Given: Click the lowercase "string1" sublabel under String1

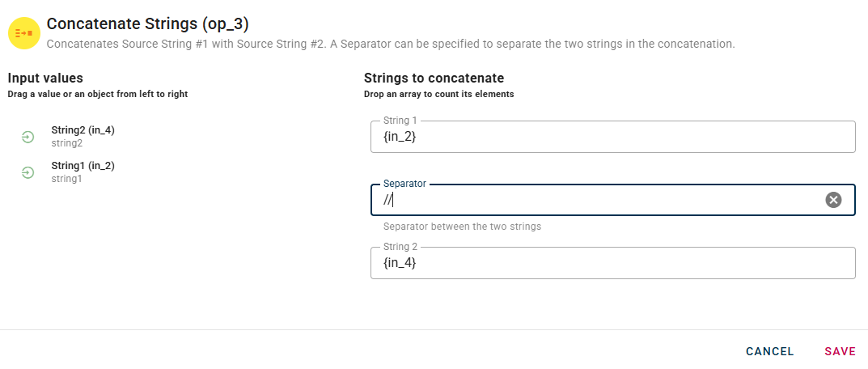Looking at the screenshot, I should point(66,179).
